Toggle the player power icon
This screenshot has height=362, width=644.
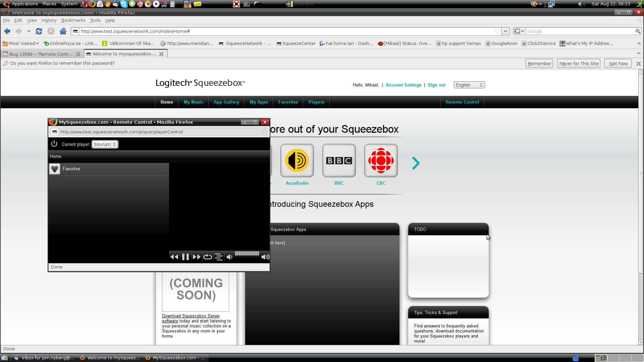54,144
